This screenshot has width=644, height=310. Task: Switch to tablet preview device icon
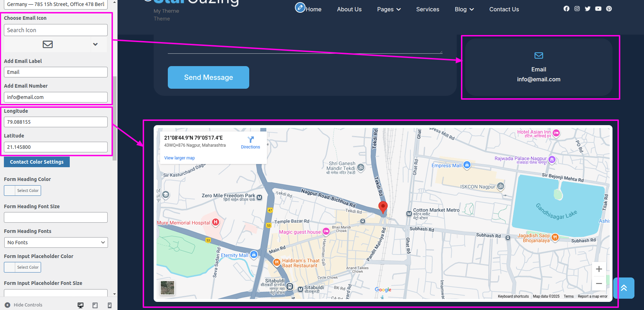(95, 305)
